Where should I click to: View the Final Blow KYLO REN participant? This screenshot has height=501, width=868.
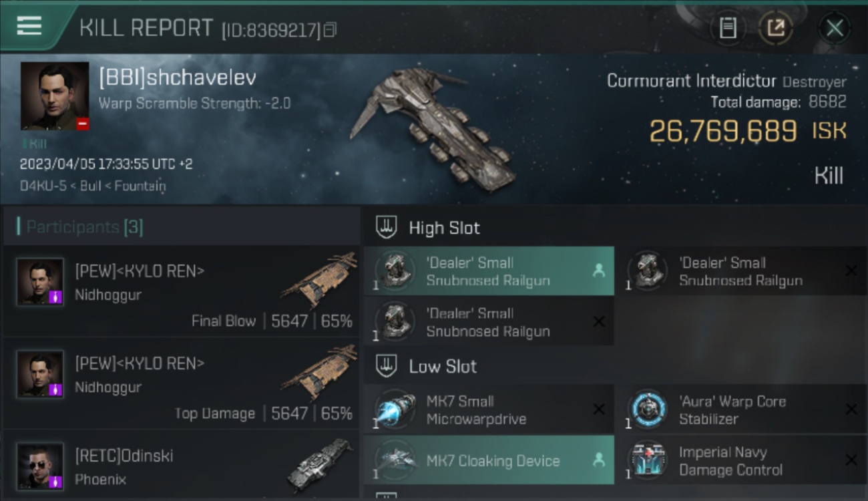[181, 291]
